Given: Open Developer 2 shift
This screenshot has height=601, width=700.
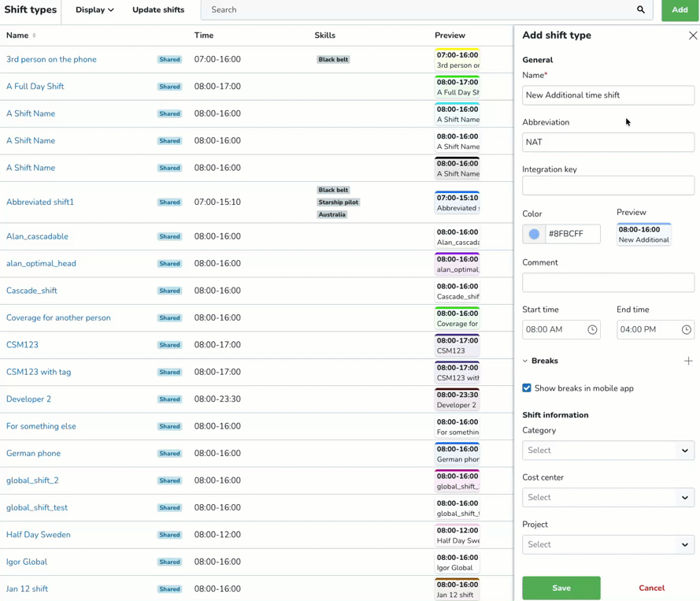Looking at the screenshot, I should pos(28,399).
